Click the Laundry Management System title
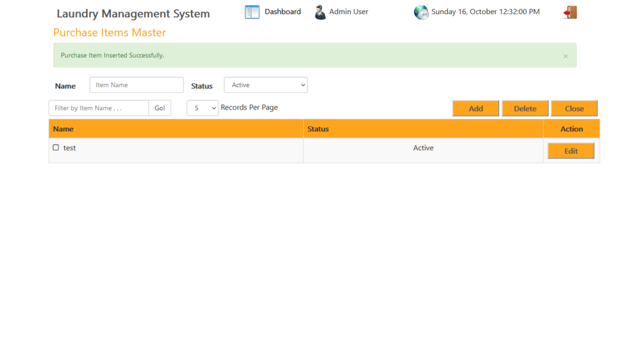Image resolution: width=644 pixels, height=362 pixels. [x=133, y=13]
